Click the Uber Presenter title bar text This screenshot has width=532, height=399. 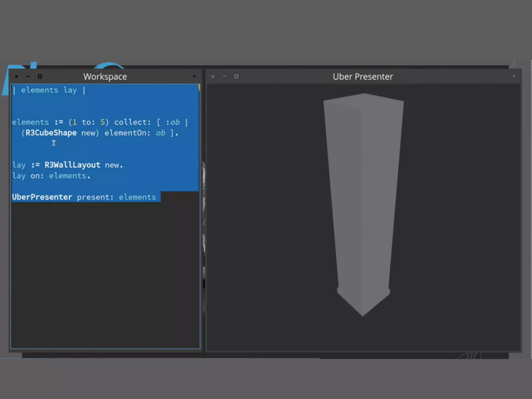(x=363, y=77)
